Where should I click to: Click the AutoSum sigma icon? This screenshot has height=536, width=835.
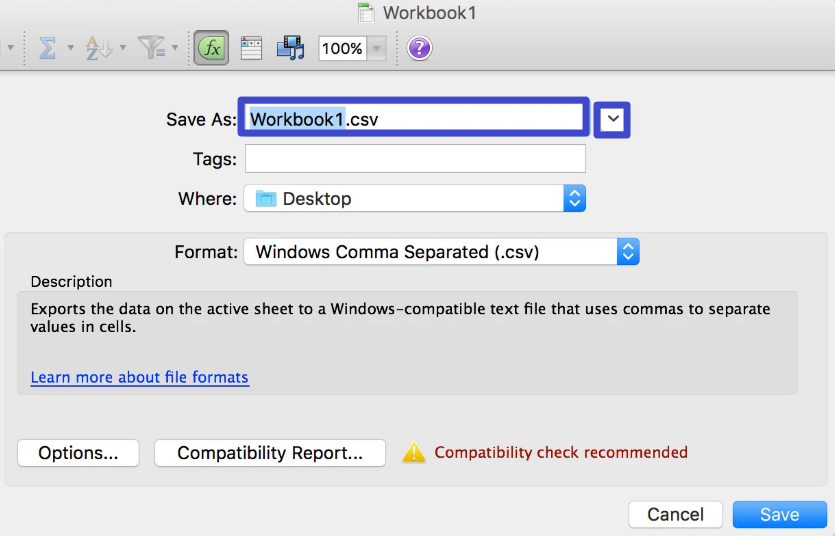click(x=47, y=48)
